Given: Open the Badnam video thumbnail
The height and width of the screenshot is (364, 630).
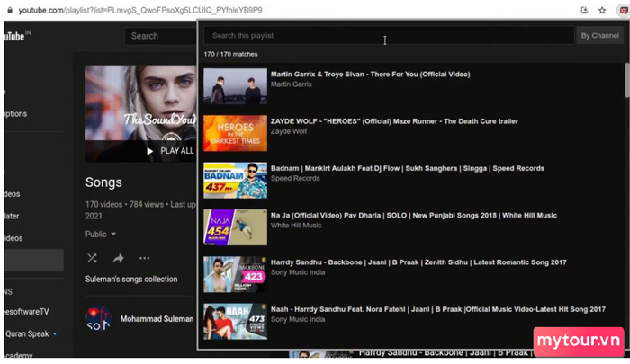Looking at the screenshot, I should 235,180.
